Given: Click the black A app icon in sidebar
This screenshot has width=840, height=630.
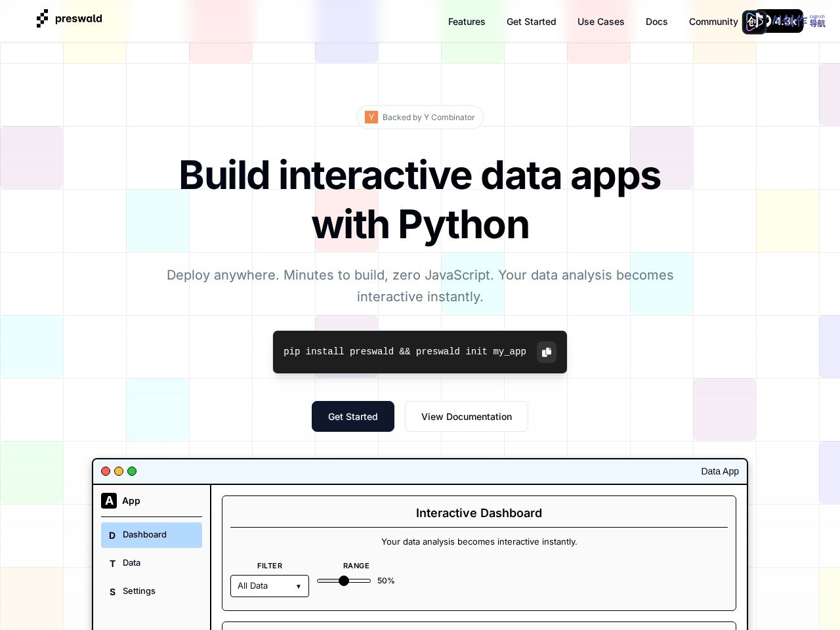Looking at the screenshot, I should [x=109, y=501].
